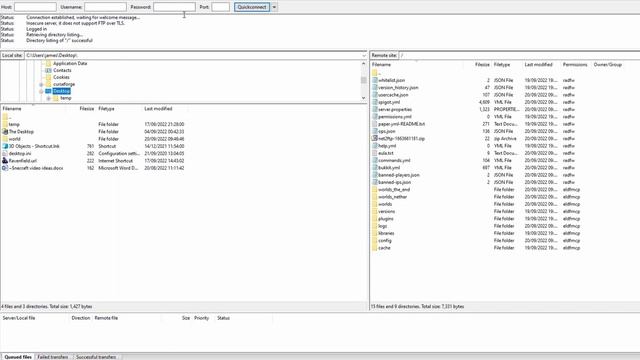The image size is (640, 360).
Task: Click the 3D Objects shortcut icon
Action: pos(5,146)
